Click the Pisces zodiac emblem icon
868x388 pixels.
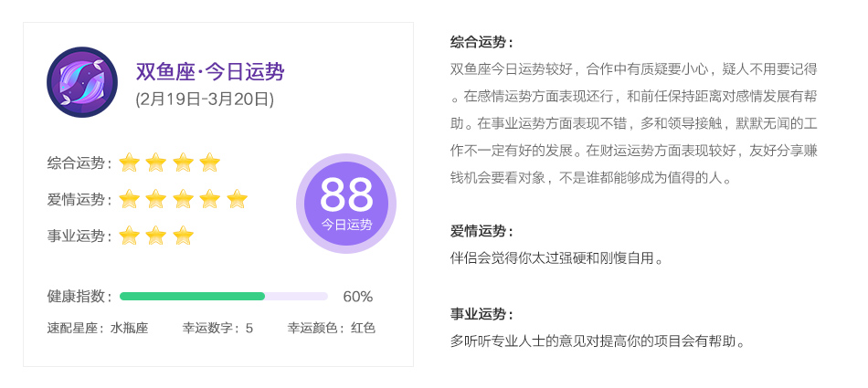coord(82,82)
